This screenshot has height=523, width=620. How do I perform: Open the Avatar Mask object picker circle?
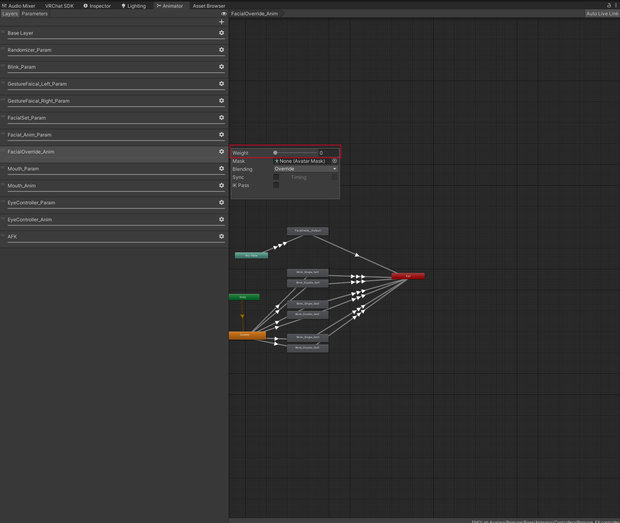(x=335, y=161)
